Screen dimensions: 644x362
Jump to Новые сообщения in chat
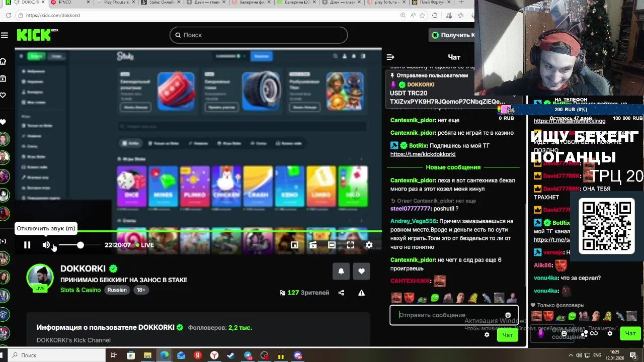[x=453, y=167]
